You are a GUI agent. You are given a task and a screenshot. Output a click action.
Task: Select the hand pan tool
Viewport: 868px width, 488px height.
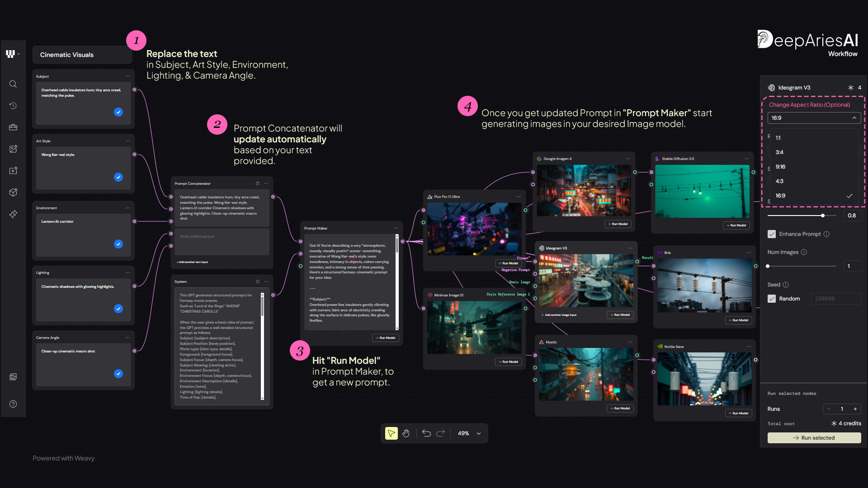point(406,433)
